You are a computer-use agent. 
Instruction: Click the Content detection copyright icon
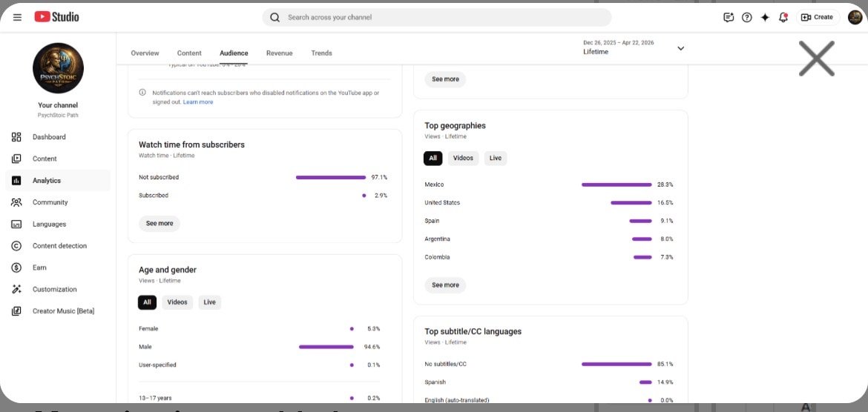(x=16, y=245)
